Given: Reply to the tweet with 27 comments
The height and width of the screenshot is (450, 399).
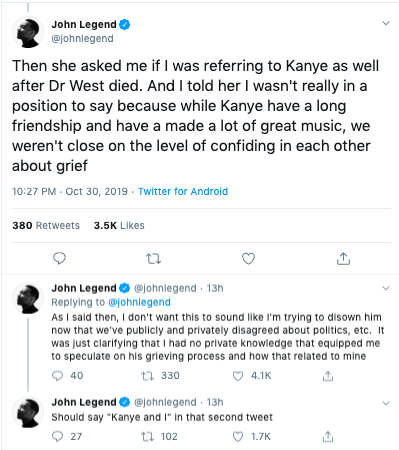Looking at the screenshot, I should pyautogui.click(x=57, y=436).
